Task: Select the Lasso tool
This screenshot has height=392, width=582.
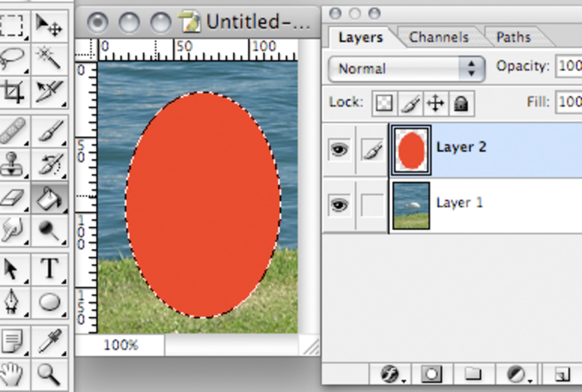Action: pyautogui.click(x=14, y=58)
